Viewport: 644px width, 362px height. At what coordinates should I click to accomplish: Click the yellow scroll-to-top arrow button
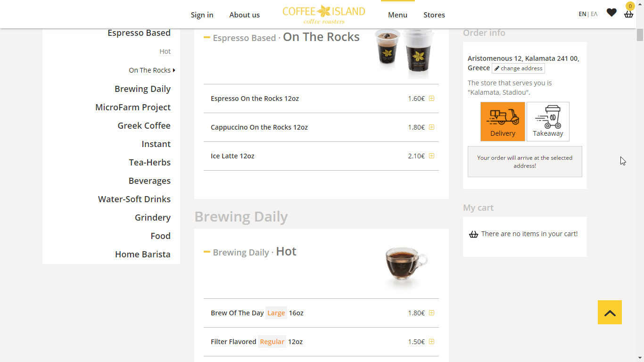610,312
